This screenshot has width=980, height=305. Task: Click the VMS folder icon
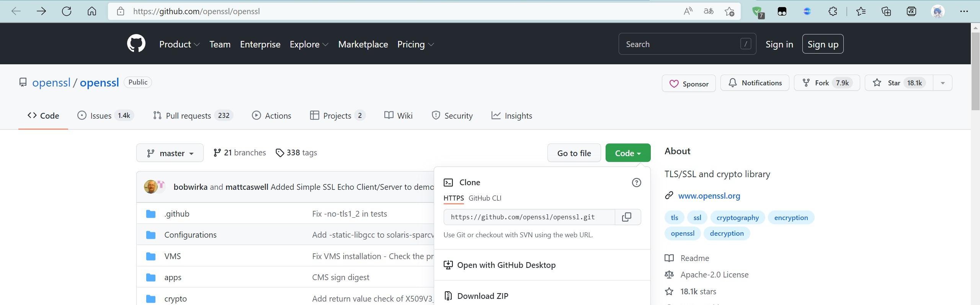[151, 256]
